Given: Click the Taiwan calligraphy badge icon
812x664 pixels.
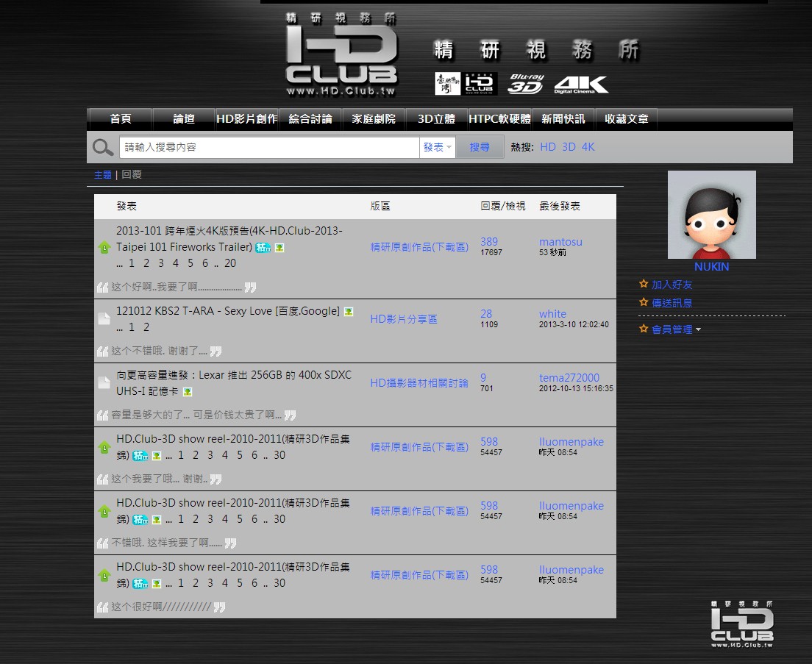Looking at the screenshot, I should click(447, 84).
